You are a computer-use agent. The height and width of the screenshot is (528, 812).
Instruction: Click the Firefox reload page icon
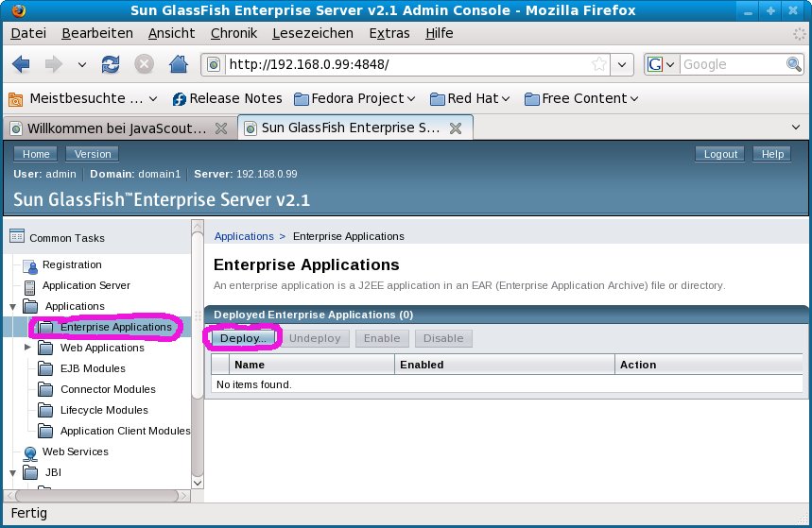point(111,64)
